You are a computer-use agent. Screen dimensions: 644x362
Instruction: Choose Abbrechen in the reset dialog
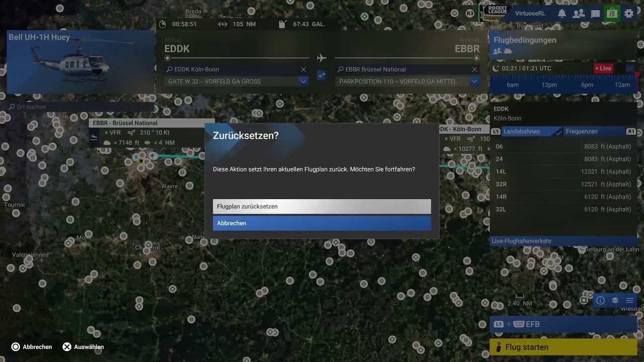(x=321, y=223)
